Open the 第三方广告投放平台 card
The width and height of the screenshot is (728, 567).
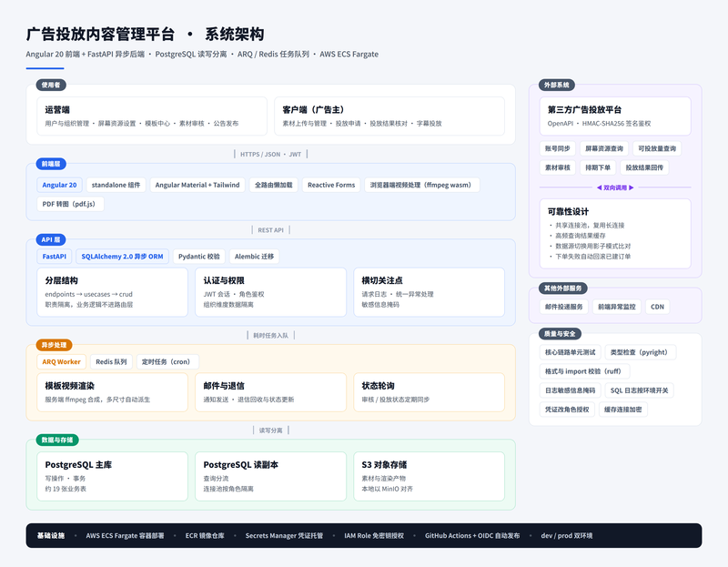click(615, 116)
